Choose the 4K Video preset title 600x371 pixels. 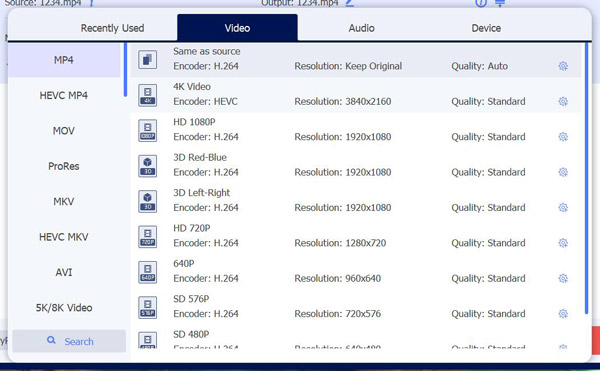tap(192, 86)
